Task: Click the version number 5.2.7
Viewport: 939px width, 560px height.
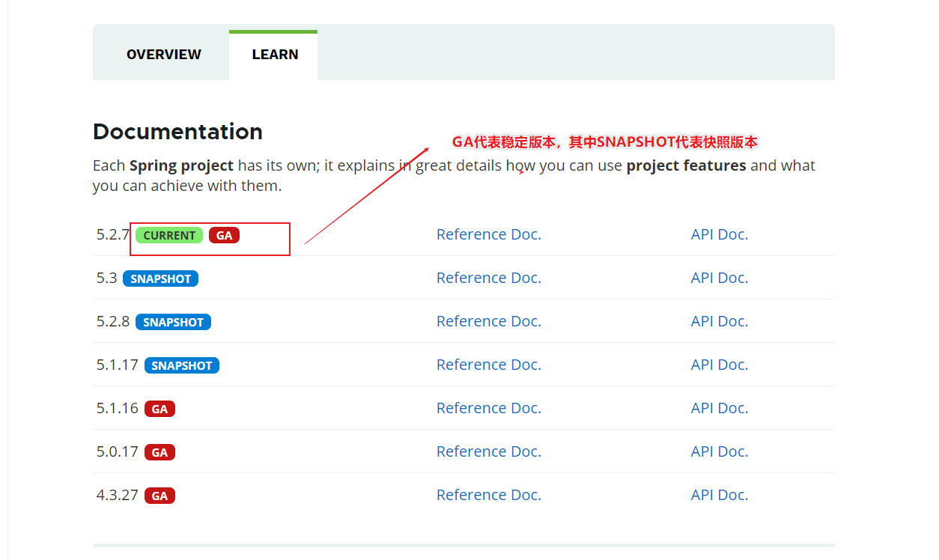Action: 113,234
